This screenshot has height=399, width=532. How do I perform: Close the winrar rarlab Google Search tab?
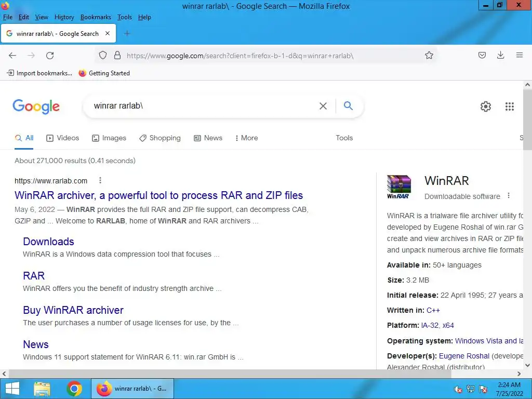point(107,33)
